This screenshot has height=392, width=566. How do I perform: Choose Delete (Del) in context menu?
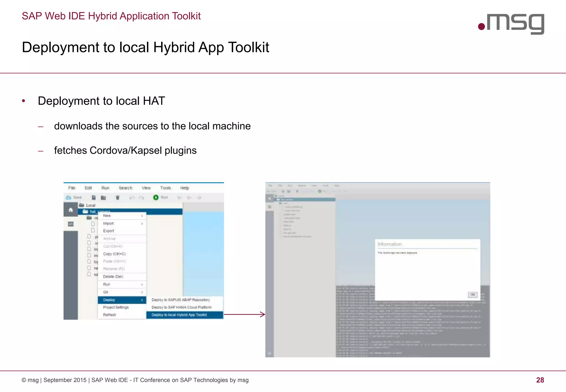click(x=122, y=276)
